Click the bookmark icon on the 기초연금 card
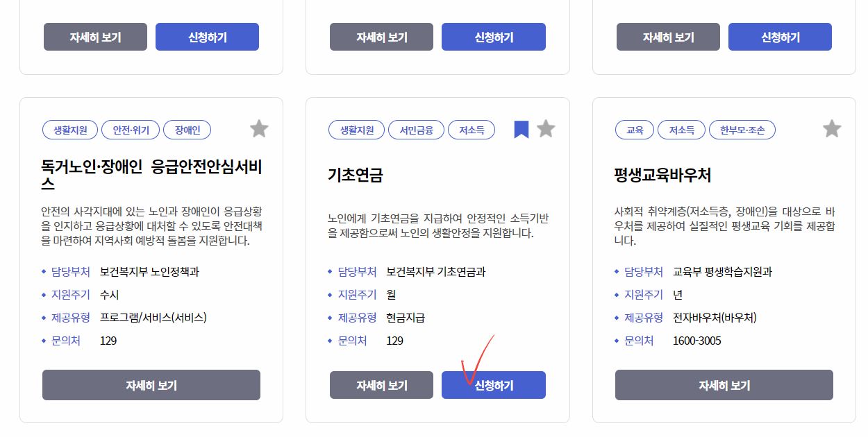The height and width of the screenshot is (437, 868). coord(521,128)
